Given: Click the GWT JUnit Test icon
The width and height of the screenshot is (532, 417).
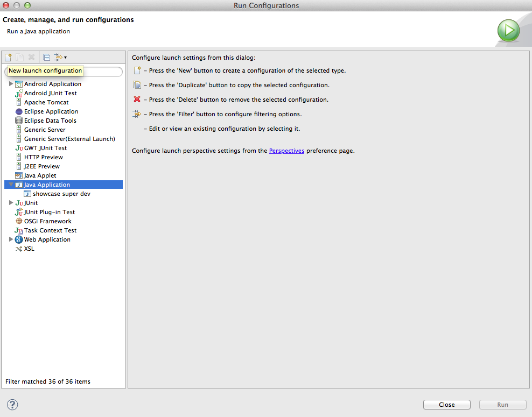Looking at the screenshot, I should click(x=19, y=148).
